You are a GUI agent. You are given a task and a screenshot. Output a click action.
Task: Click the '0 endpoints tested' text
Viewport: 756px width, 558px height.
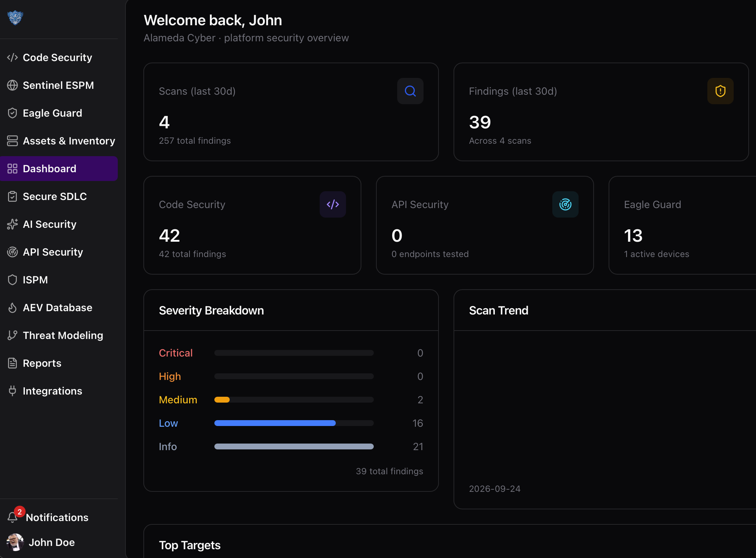click(x=430, y=254)
